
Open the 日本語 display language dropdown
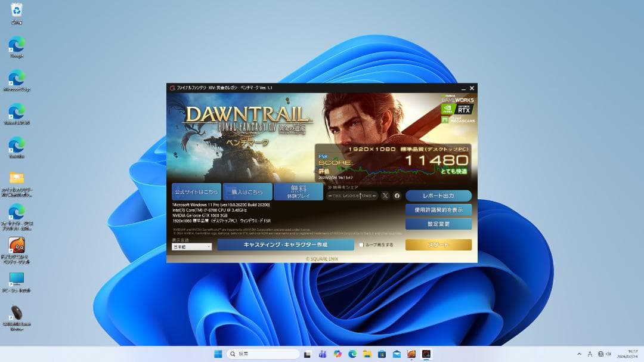(x=192, y=246)
